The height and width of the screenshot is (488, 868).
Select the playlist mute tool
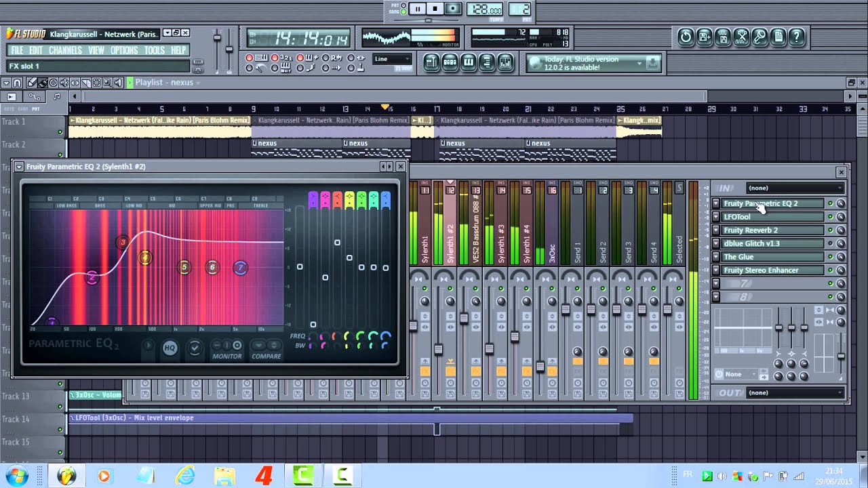click(x=64, y=83)
